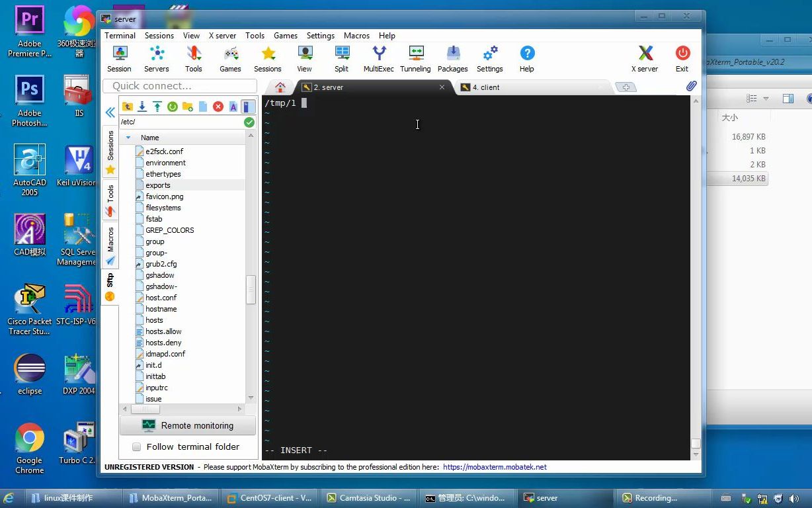Delete the selected remote file

click(218, 106)
